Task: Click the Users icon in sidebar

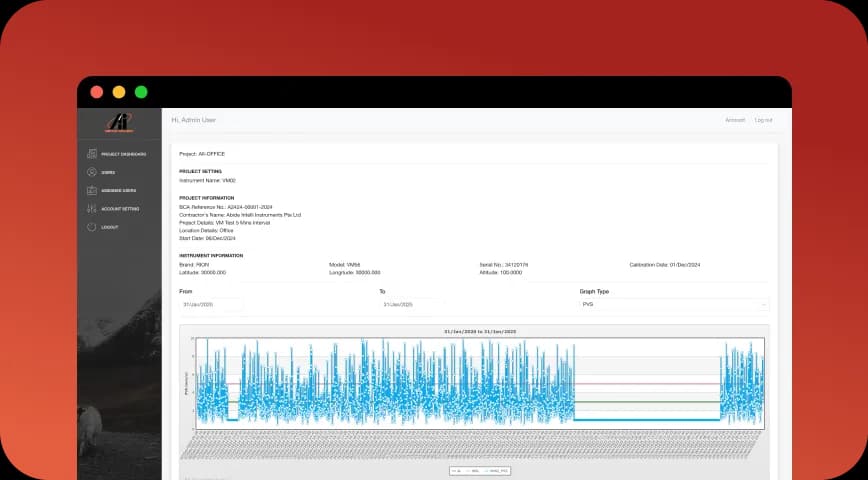Action: (x=92, y=172)
